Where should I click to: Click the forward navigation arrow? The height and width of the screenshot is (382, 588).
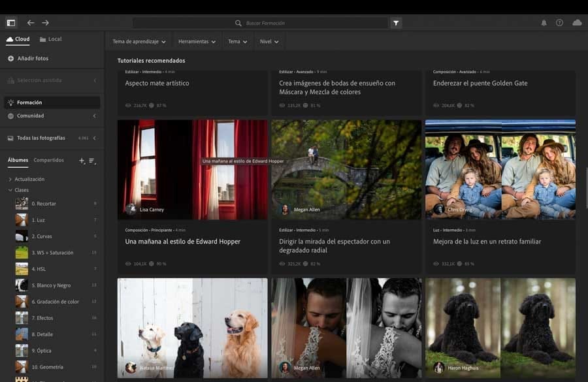coord(45,23)
